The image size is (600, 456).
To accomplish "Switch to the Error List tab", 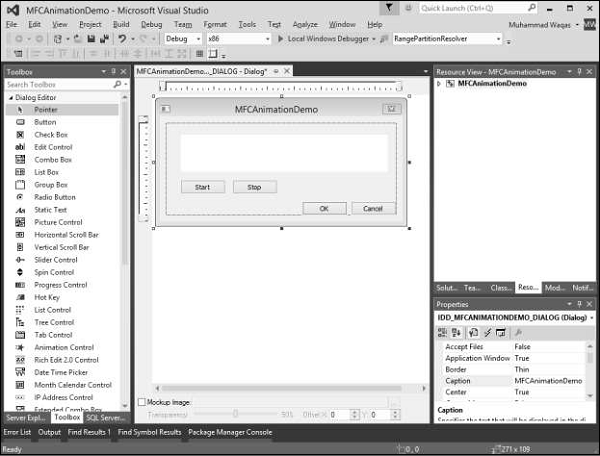I will [17, 432].
